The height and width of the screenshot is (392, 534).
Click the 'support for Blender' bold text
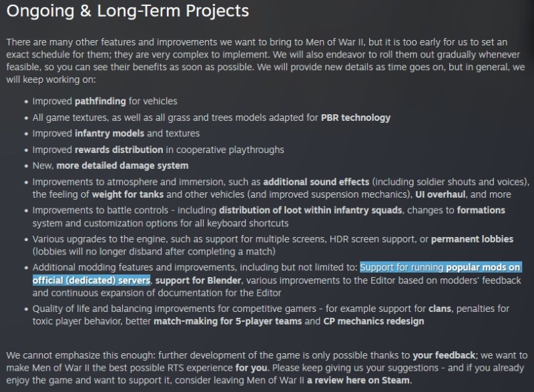tap(198, 280)
